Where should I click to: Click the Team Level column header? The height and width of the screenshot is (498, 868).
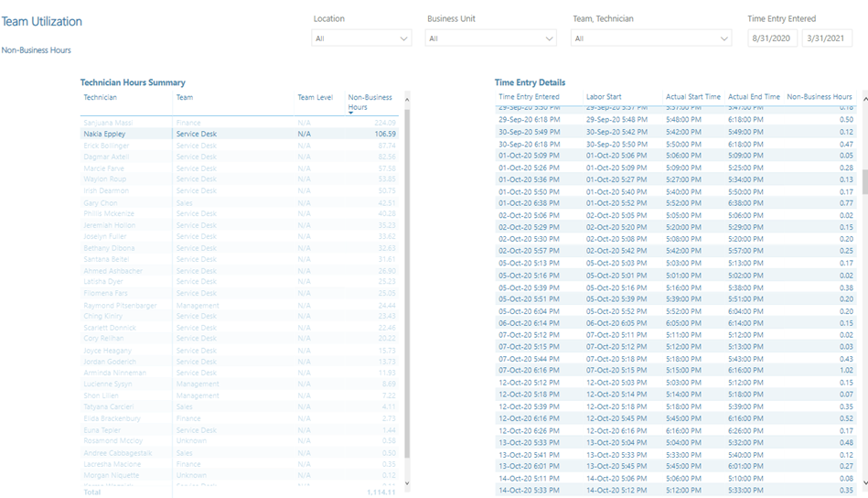click(315, 97)
